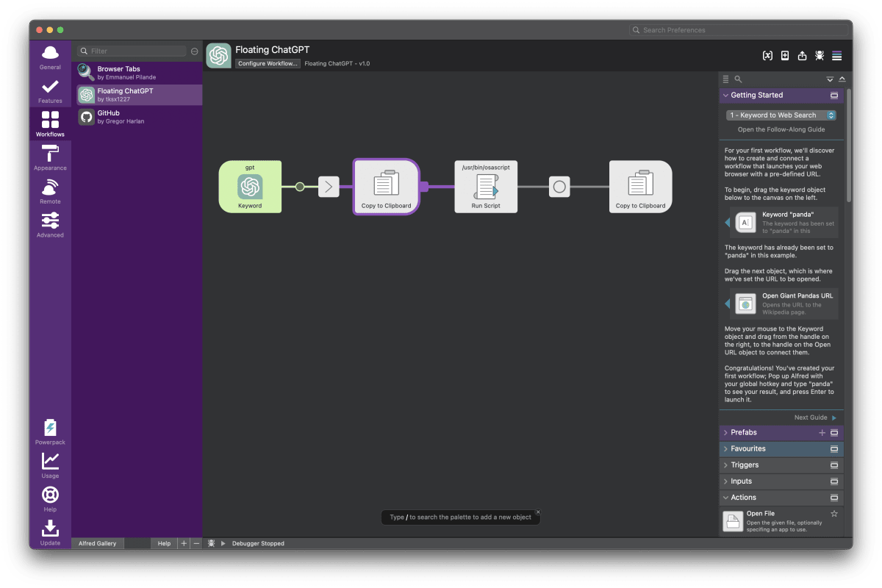Image resolution: width=882 pixels, height=588 pixels.
Task: Add a prefab with the plus icon
Action: [822, 433]
